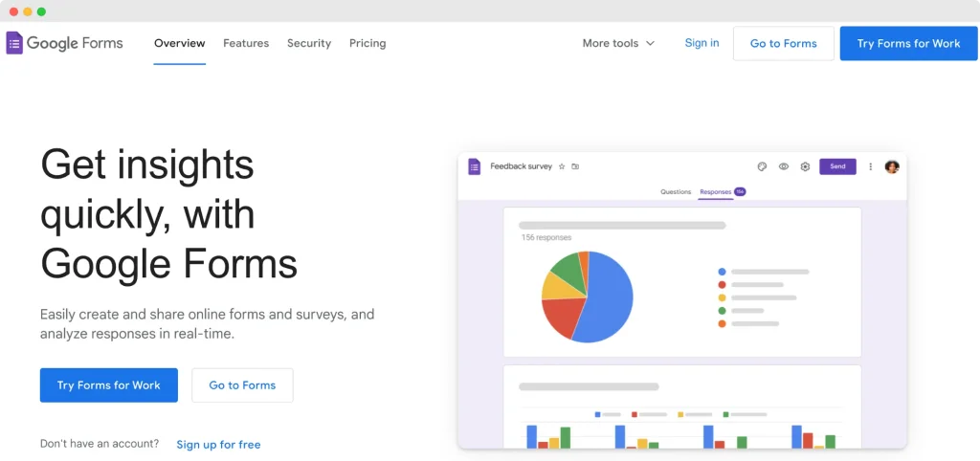Click the 156 responses count badge
Image resolution: width=980 pixels, height=461 pixels.
pyautogui.click(x=740, y=192)
